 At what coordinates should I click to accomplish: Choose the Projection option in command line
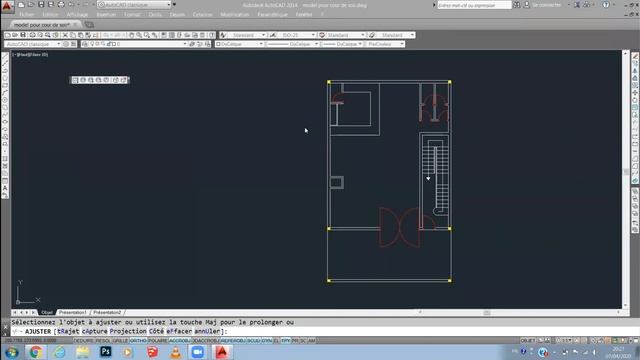click(x=128, y=331)
